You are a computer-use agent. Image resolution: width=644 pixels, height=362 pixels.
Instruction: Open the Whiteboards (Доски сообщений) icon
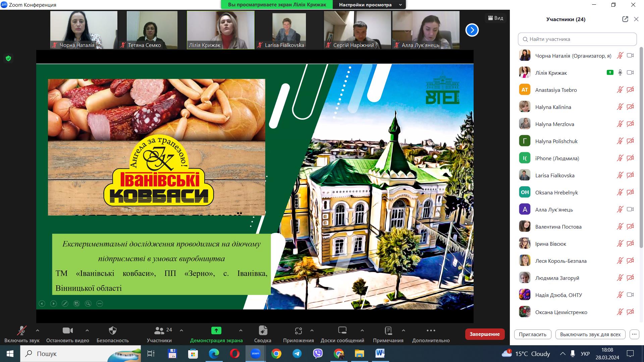[x=342, y=331]
